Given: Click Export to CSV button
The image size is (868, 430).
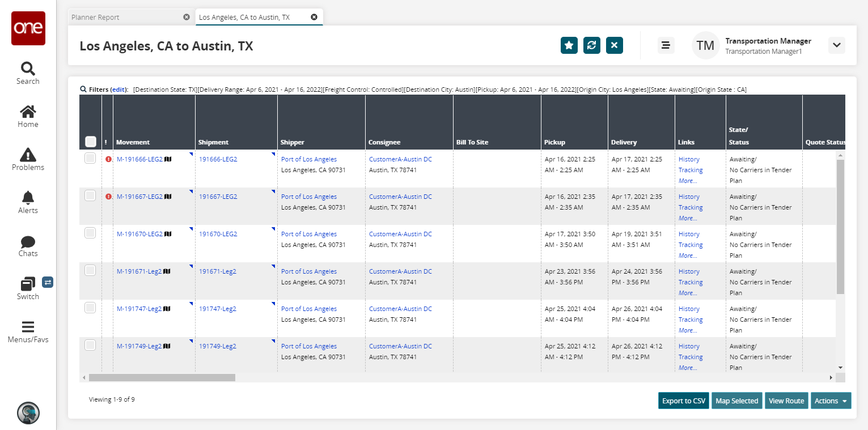Looking at the screenshot, I should pyautogui.click(x=683, y=401).
